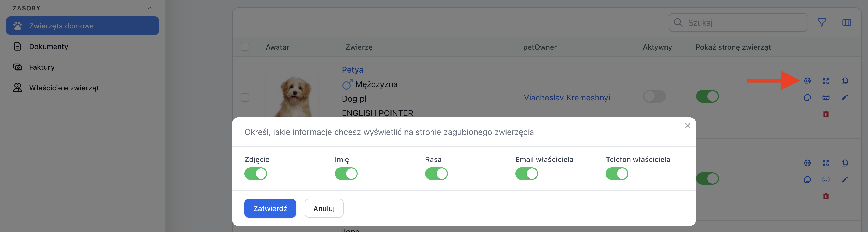868x232 pixels.
Task: Switch off Telefon właściciela toggle
Action: tap(617, 174)
